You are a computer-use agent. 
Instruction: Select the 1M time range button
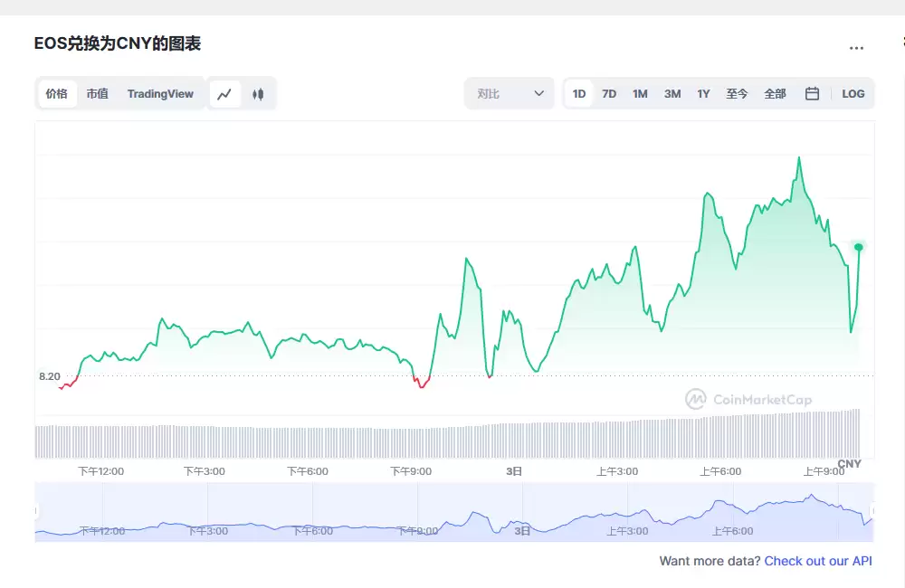tap(640, 93)
